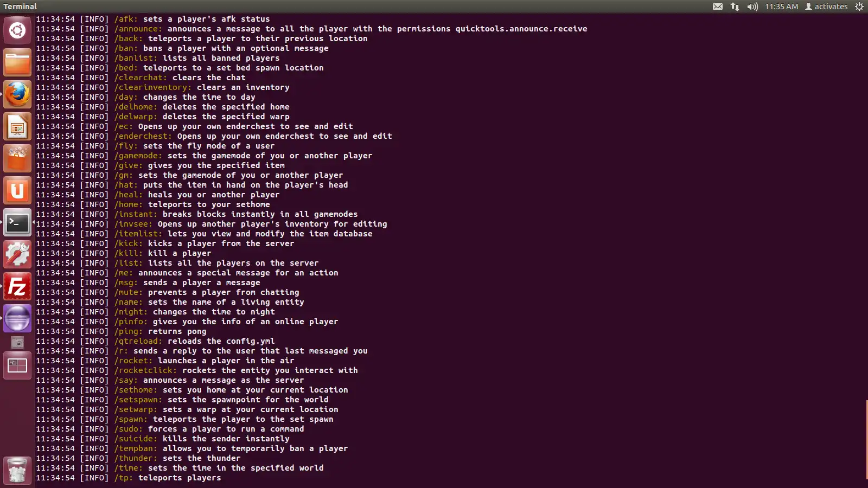
Task: Open the sound volume indicator menu
Action: click(x=752, y=7)
